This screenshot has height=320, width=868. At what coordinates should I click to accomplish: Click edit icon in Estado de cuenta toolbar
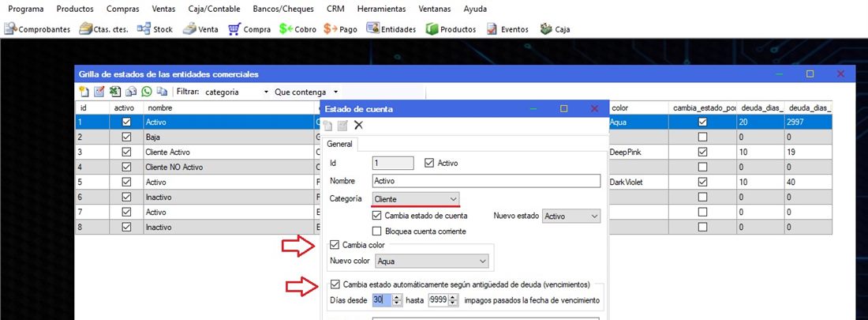tap(343, 126)
